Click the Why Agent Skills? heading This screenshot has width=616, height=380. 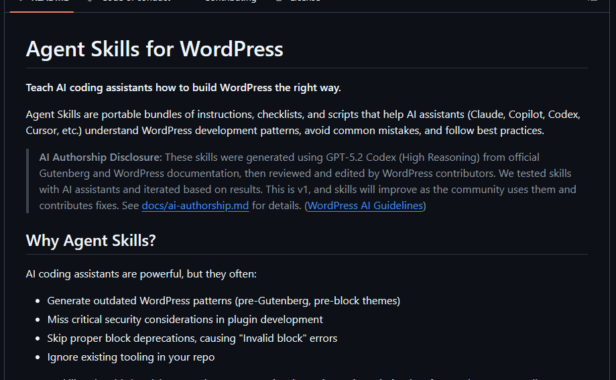[x=91, y=240]
